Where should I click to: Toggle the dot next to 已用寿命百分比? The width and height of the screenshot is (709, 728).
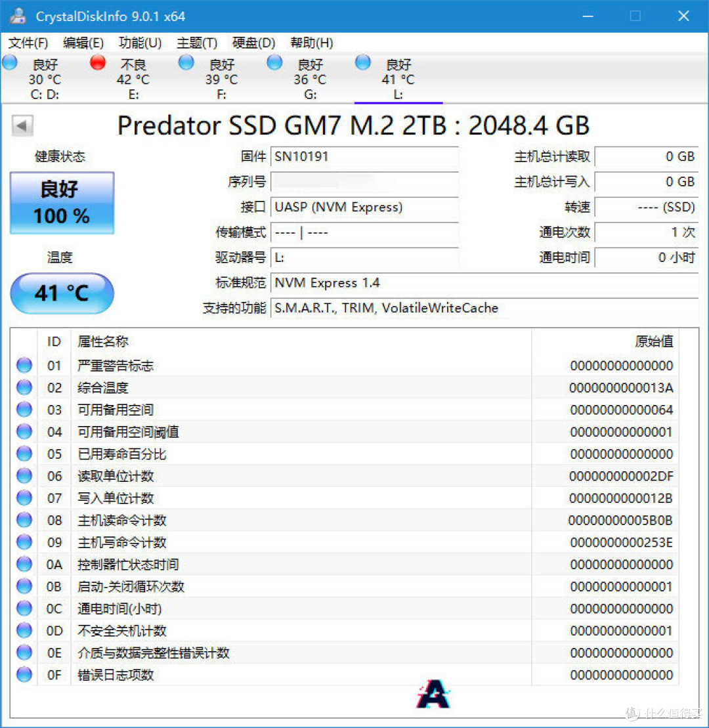[x=24, y=454]
